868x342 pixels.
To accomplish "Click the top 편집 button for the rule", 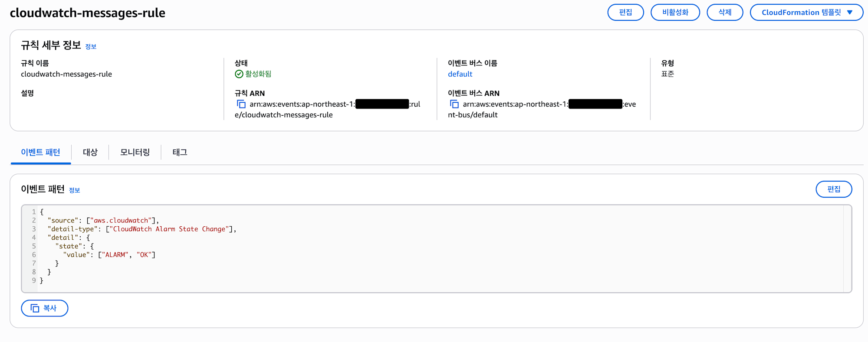I will pos(625,12).
